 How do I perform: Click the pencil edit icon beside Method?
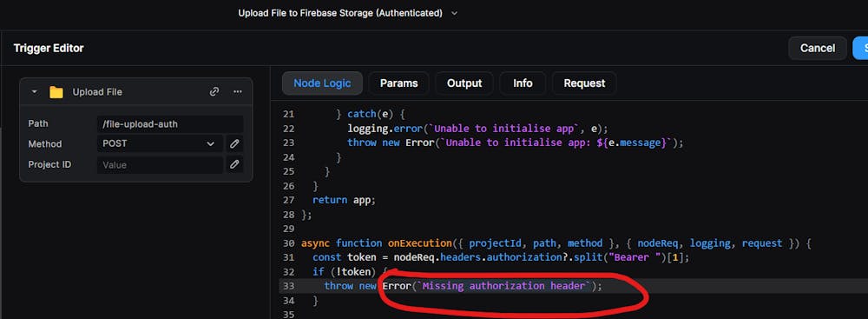234,143
